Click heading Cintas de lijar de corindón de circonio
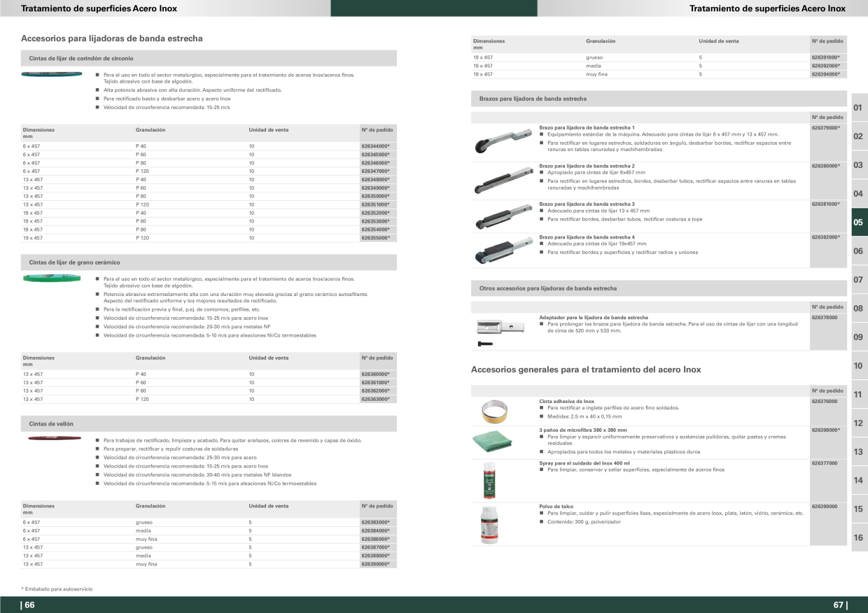Image resolution: width=868 pixels, height=613 pixels. click(81, 58)
